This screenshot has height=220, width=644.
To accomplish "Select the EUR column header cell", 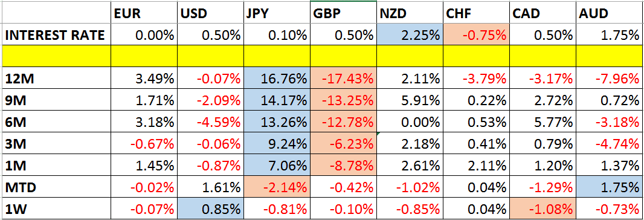I will (x=143, y=13).
